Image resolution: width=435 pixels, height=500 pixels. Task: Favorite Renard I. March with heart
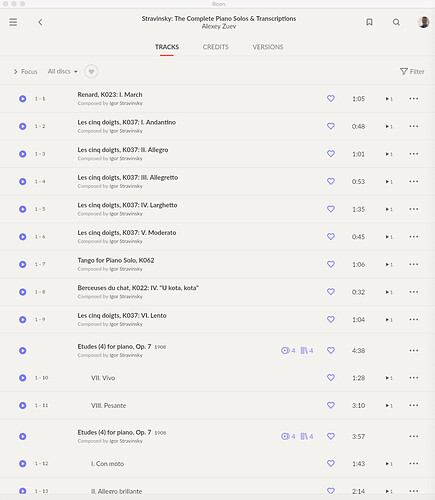pos(331,98)
